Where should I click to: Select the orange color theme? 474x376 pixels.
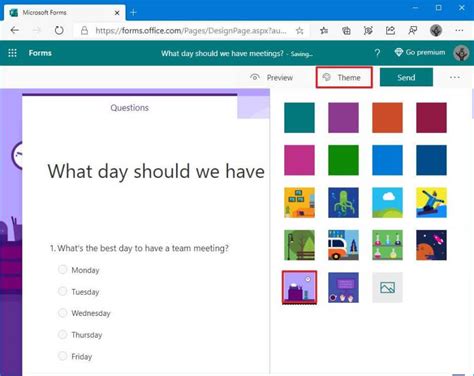(x=387, y=118)
